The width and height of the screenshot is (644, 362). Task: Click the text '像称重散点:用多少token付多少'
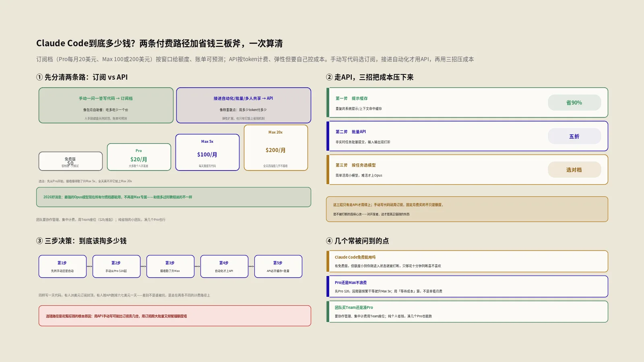[x=243, y=110]
